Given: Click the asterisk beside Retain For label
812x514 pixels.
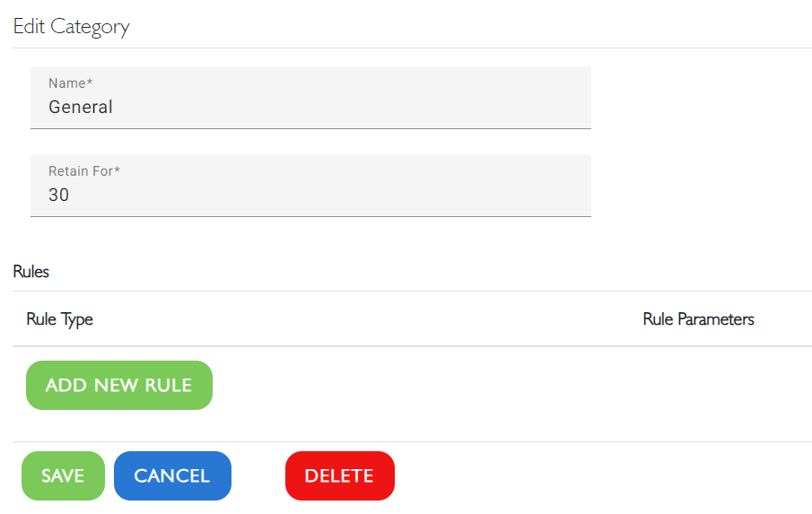Looking at the screenshot, I should (118, 170).
